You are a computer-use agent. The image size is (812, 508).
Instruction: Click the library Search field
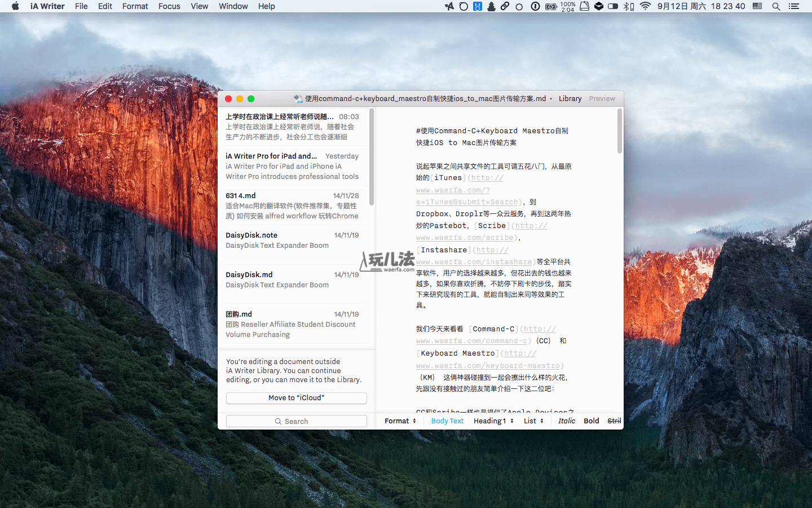point(297,421)
